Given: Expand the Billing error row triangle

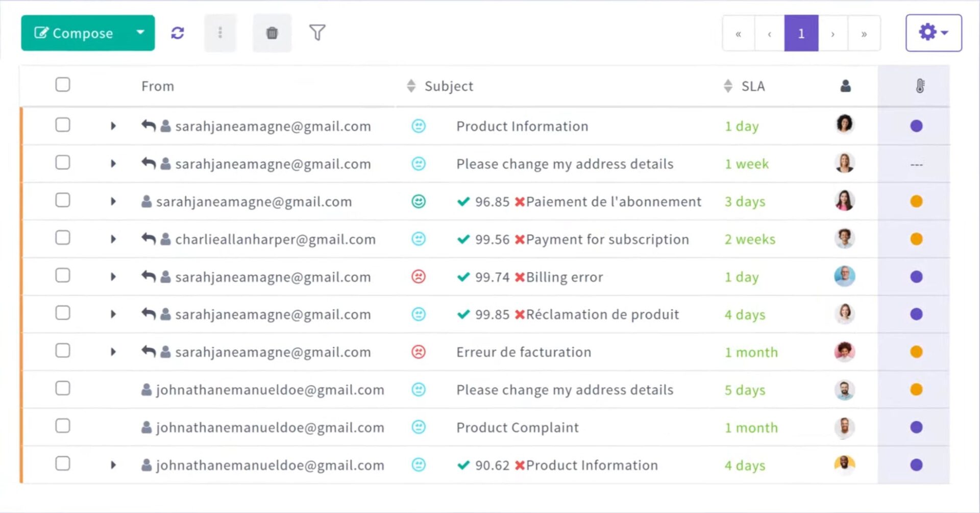Looking at the screenshot, I should click(x=113, y=277).
